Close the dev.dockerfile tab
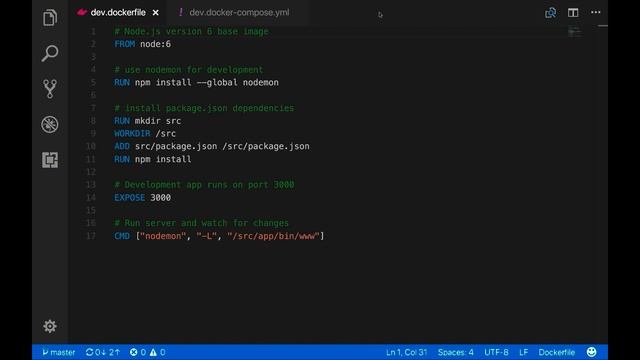This screenshot has width=640, height=360. [156, 13]
